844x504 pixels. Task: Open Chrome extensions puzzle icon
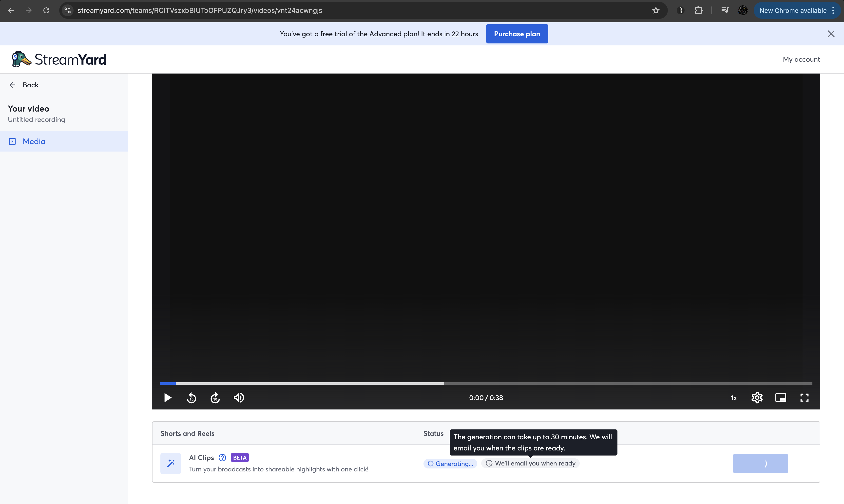tap(698, 11)
